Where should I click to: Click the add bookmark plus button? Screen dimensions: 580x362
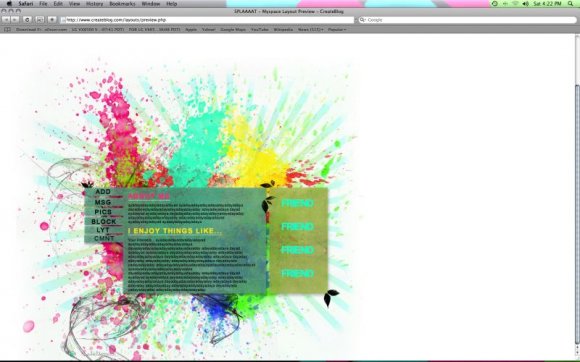click(x=52, y=20)
